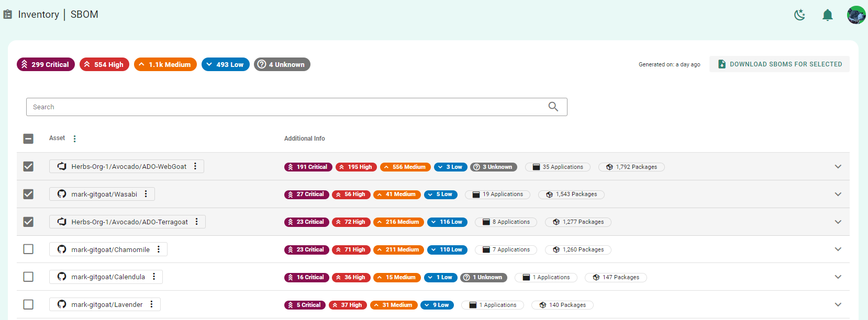Open kebab menu for mark-gitgoat/Chamomile
The height and width of the screenshot is (320, 868).
(159, 249)
